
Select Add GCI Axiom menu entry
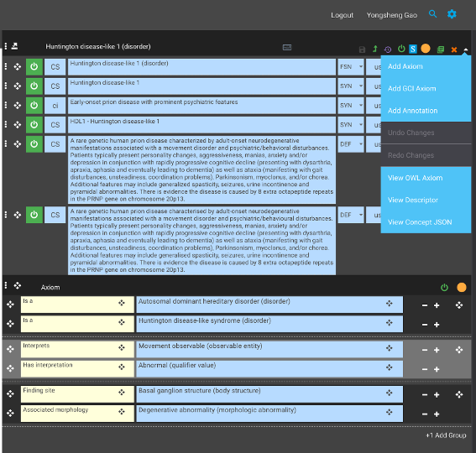[x=412, y=89]
